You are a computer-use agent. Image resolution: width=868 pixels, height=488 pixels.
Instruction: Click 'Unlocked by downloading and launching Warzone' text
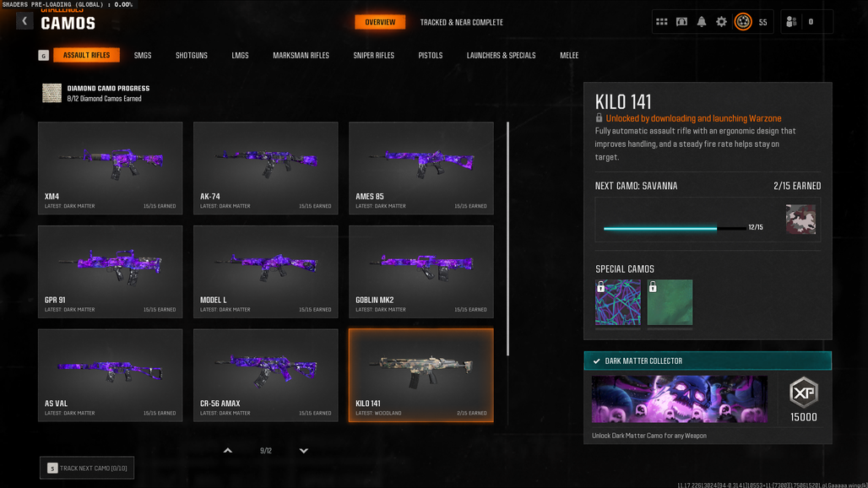pyautogui.click(x=693, y=118)
